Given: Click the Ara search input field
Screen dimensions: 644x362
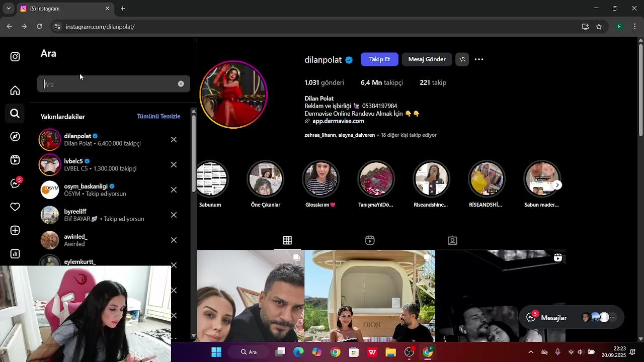Looking at the screenshot, I should pyautogui.click(x=114, y=84).
